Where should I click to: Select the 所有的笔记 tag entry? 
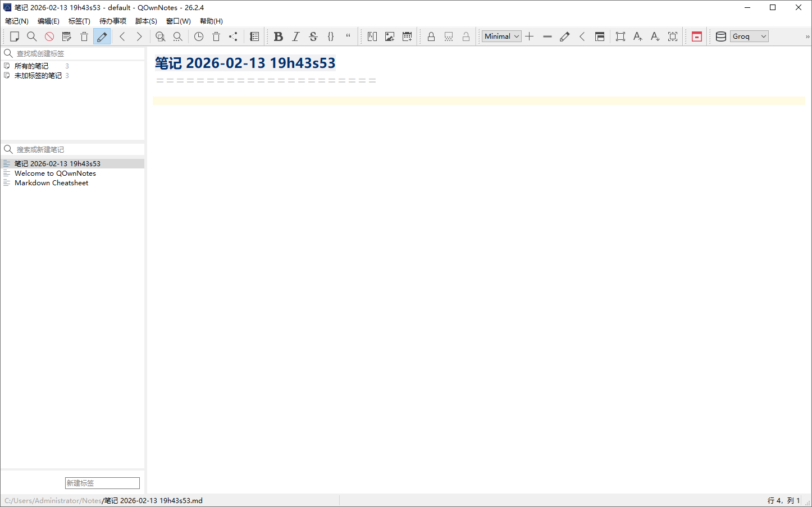pyautogui.click(x=31, y=66)
